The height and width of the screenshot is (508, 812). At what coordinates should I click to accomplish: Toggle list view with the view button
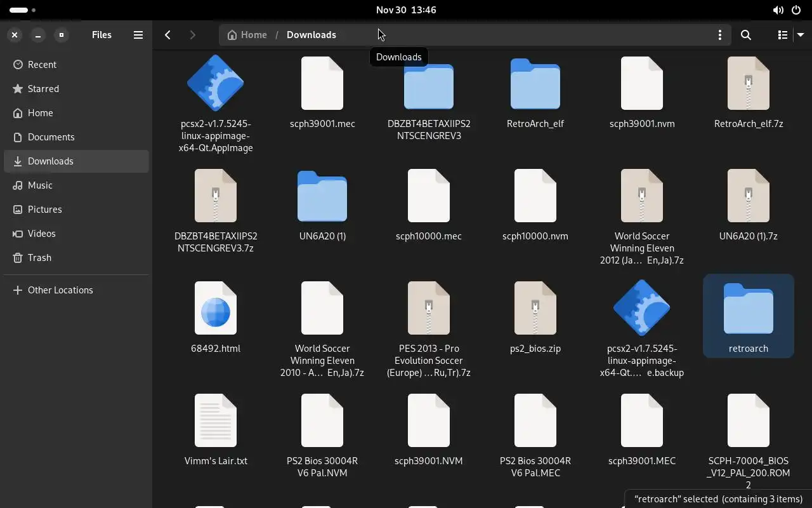pyautogui.click(x=782, y=35)
